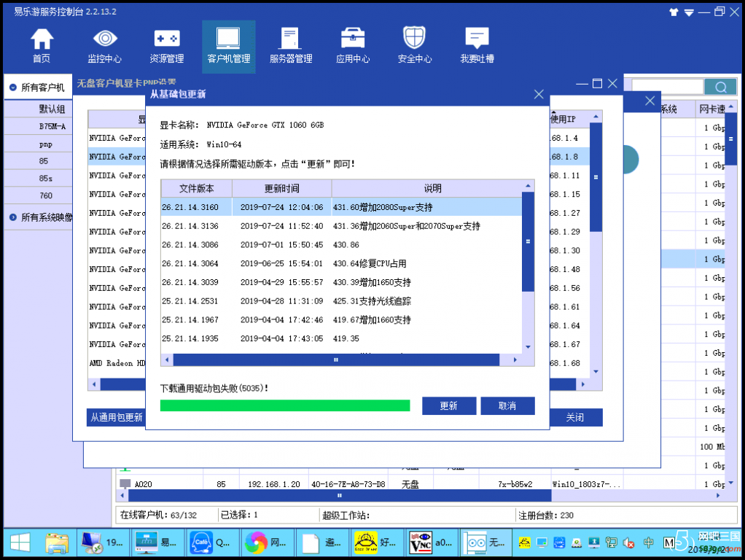Expand the 所有系统映像 tree group

pos(13,217)
